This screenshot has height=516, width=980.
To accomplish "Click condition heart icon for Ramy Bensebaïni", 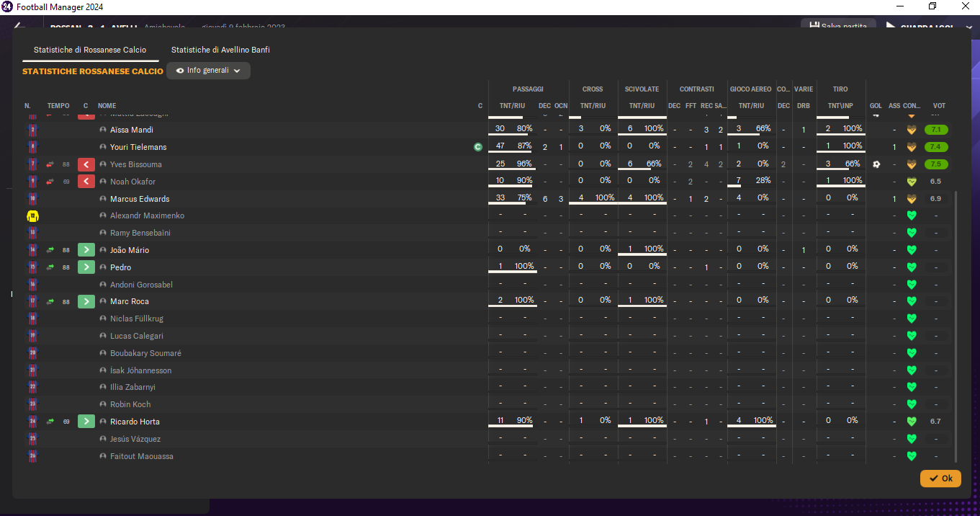I will click(911, 233).
